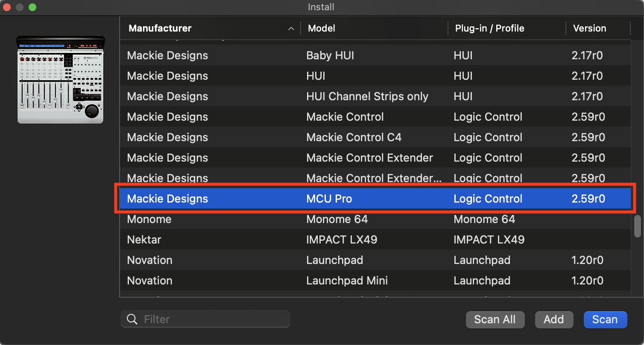644x345 pixels.
Task: Click the Nektar manufacturer cell
Action: pos(144,240)
